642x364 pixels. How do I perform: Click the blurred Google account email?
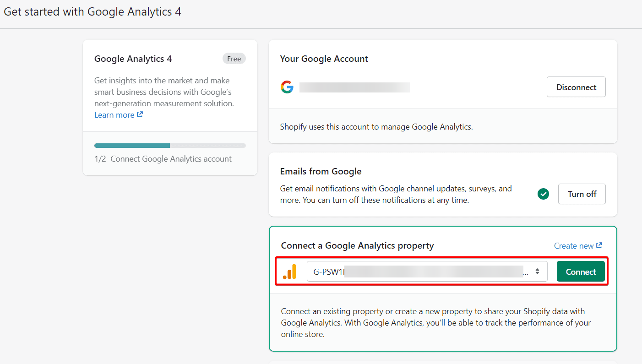tap(354, 87)
